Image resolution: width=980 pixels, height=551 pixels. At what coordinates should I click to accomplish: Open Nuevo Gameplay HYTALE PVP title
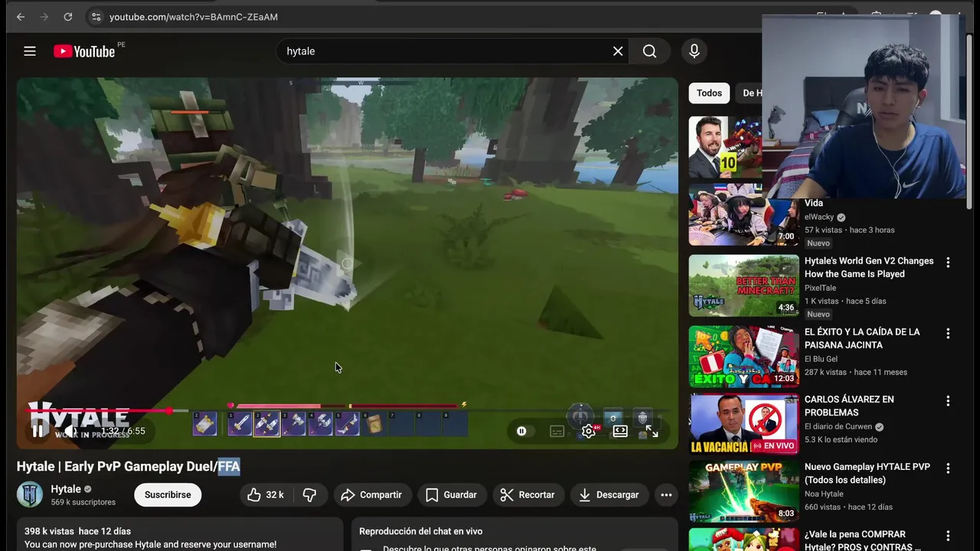867,473
